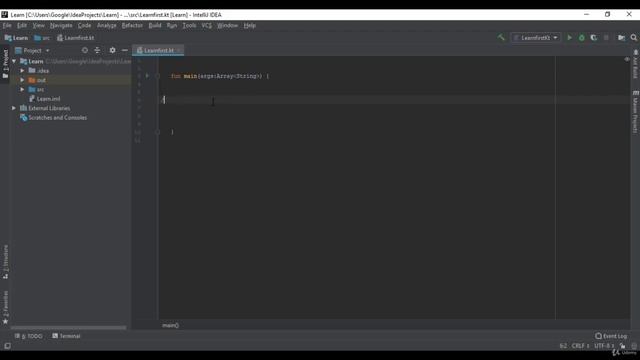Open the Help menu
Screen dimensions: 640x360
pos(249,25)
